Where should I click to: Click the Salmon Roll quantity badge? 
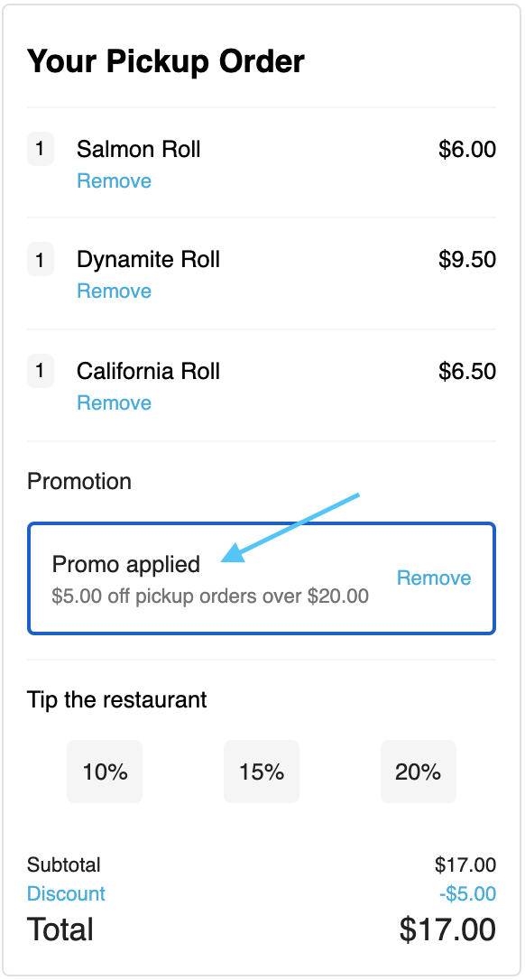(41, 150)
